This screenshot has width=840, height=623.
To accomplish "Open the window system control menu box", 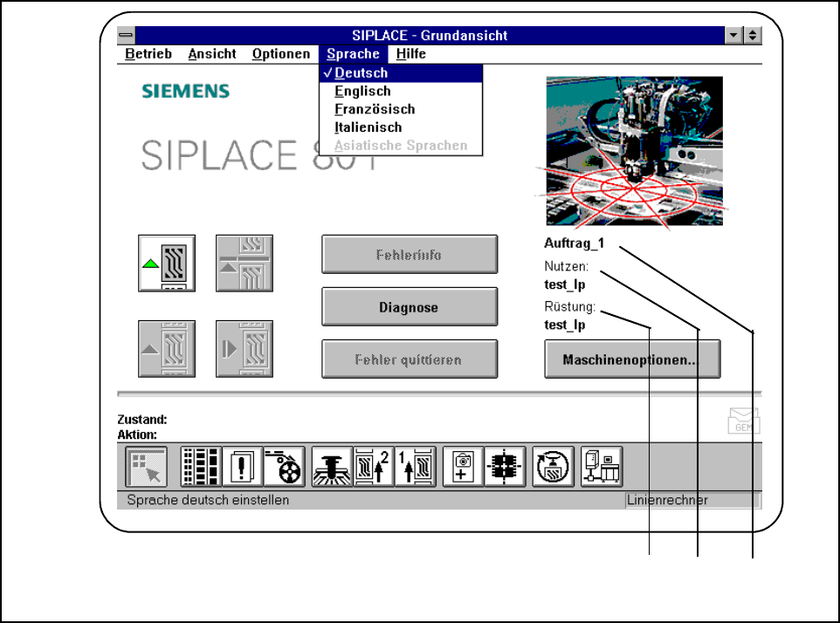I will click(126, 35).
